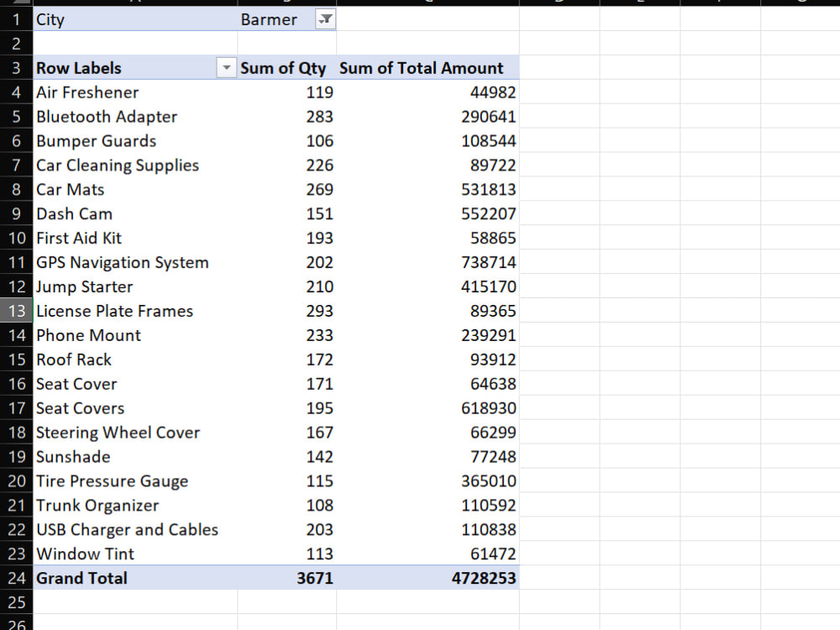Select the Car Cleaning Supplies cell
Screen dimensions: 840x630
(135, 165)
